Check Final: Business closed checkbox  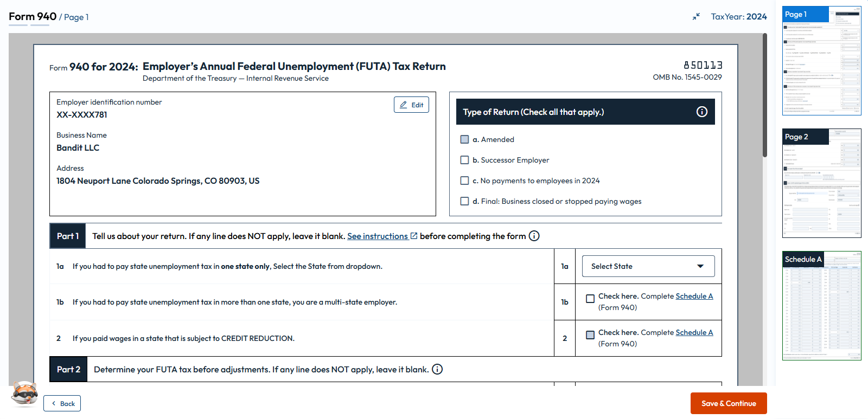click(464, 201)
